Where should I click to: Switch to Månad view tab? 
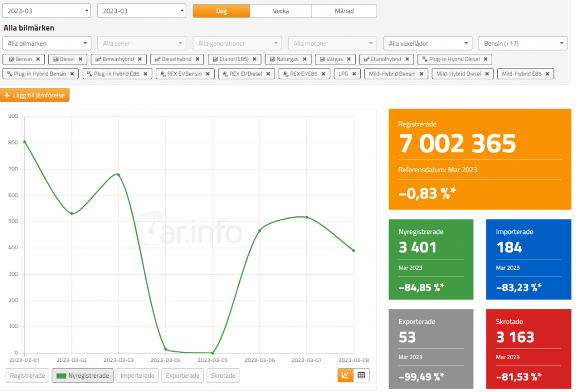coord(344,11)
